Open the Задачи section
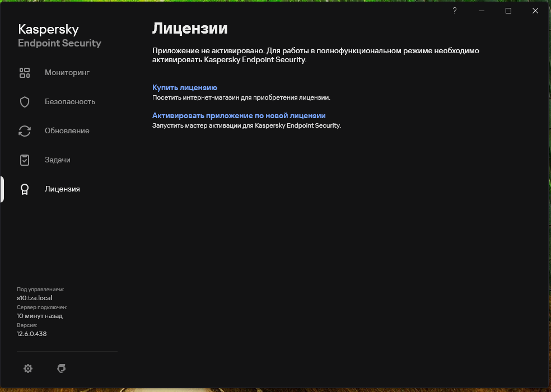The height and width of the screenshot is (392, 551). [58, 160]
